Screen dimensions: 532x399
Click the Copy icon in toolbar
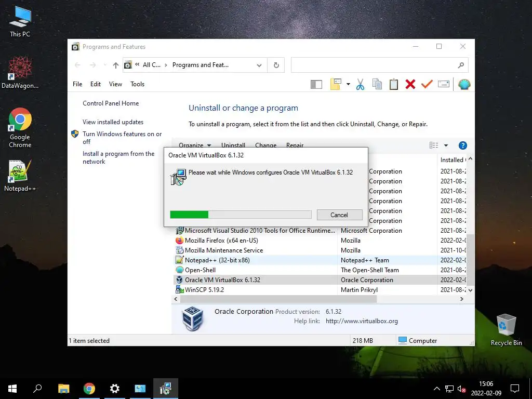[x=377, y=84]
